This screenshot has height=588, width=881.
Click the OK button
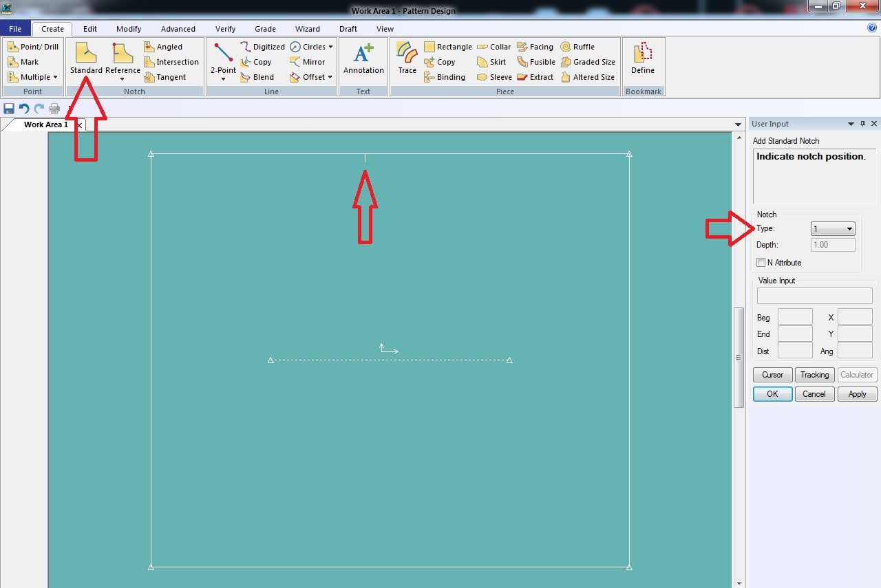[772, 394]
